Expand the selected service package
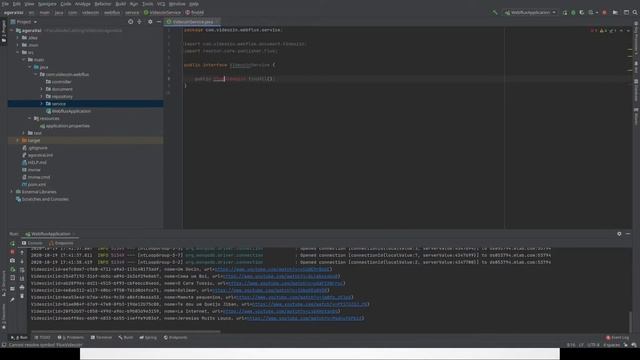This screenshot has width=640, height=360. click(41, 104)
